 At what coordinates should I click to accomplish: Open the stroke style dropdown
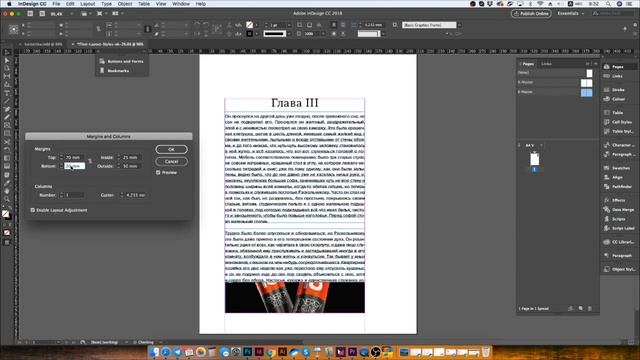click(x=289, y=34)
